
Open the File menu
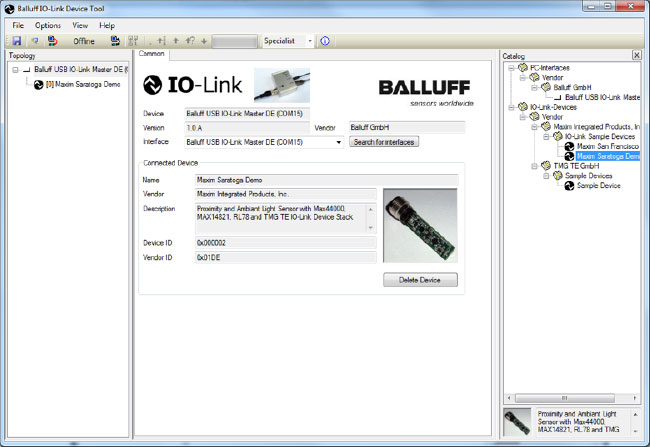[x=18, y=25]
